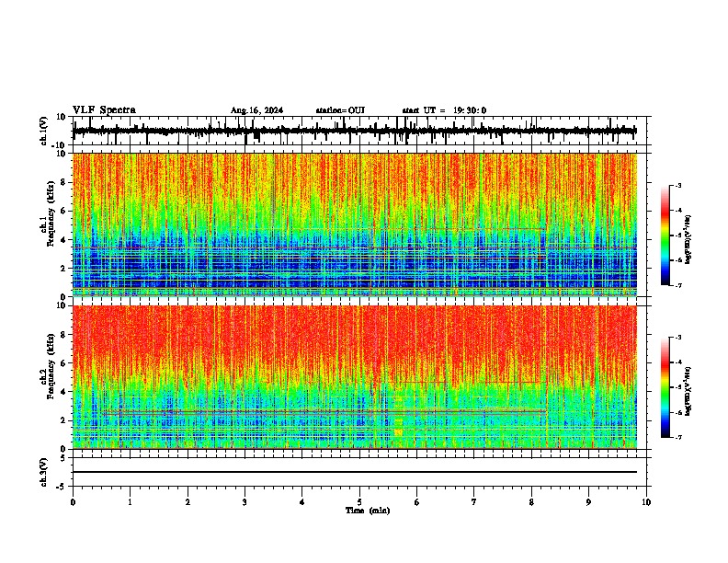Click the -7 tick on ch.1 colorbar
Image resolution: width=728 pixels, height=563 pixels.
677,285
